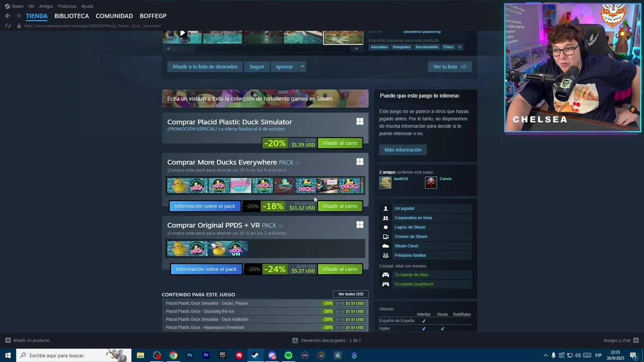644x362 pixels.
Task: Click the Xbox controller icon
Action: click(385, 275)
